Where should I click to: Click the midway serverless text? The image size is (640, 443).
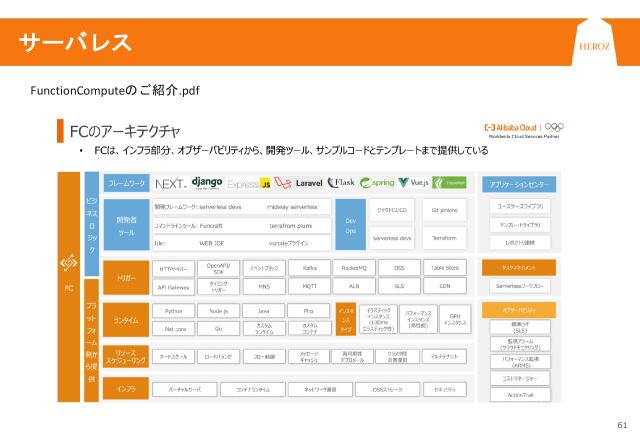point(292,207)
